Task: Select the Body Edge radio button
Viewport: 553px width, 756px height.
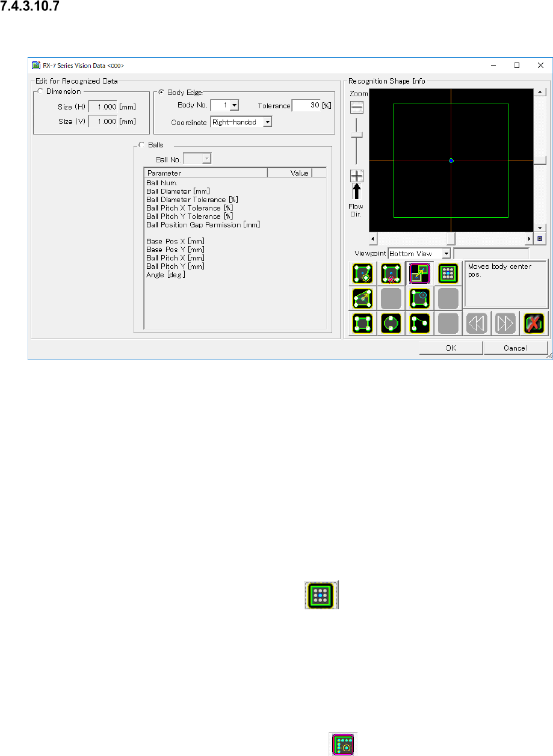Action: tap(161, 93)
